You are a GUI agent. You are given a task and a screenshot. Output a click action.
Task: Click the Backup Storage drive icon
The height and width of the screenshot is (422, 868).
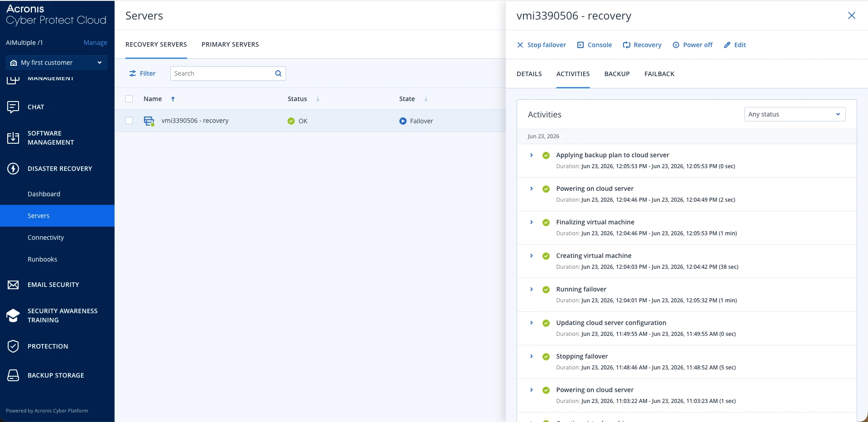click(13, 375)
